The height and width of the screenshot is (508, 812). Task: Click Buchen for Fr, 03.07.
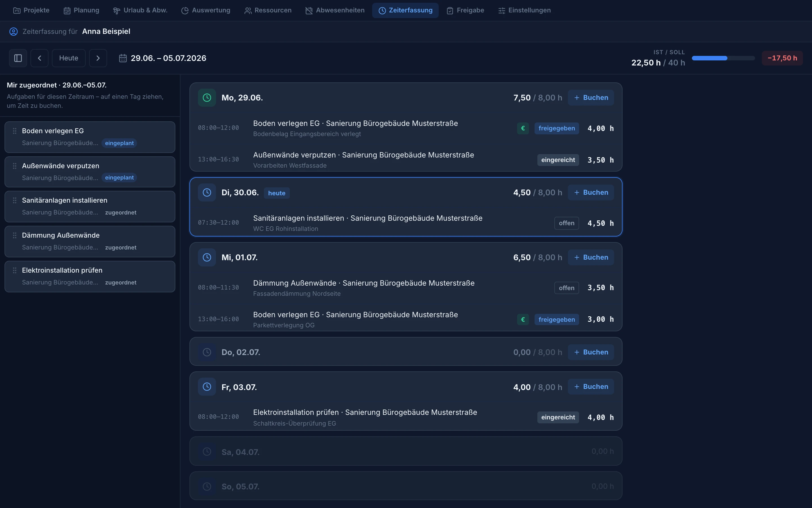[591, 387]
